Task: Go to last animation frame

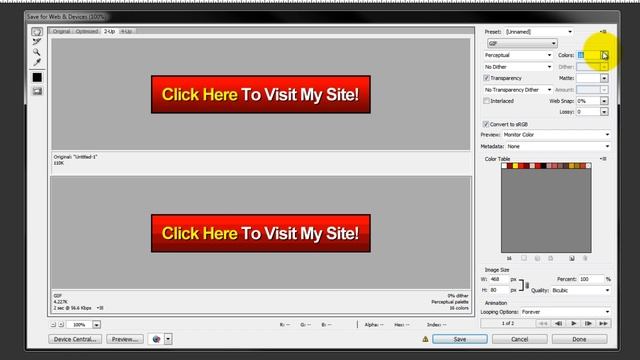Action: coord(603,323)
